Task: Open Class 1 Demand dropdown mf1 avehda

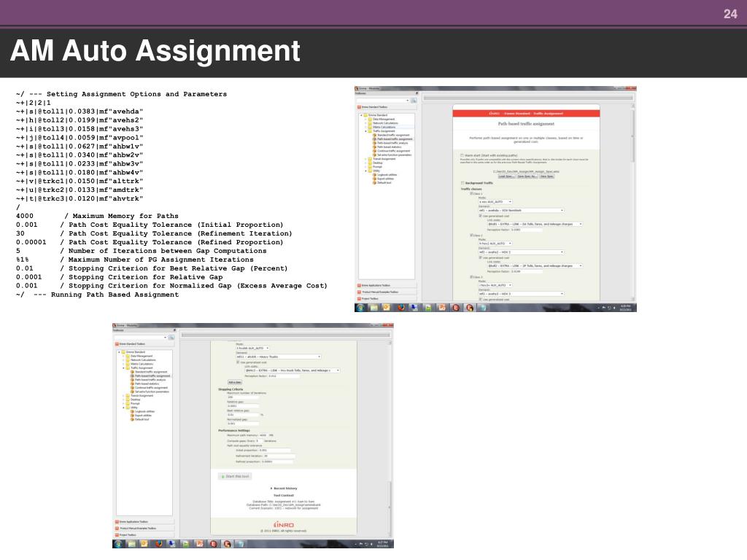Action: 521,211
